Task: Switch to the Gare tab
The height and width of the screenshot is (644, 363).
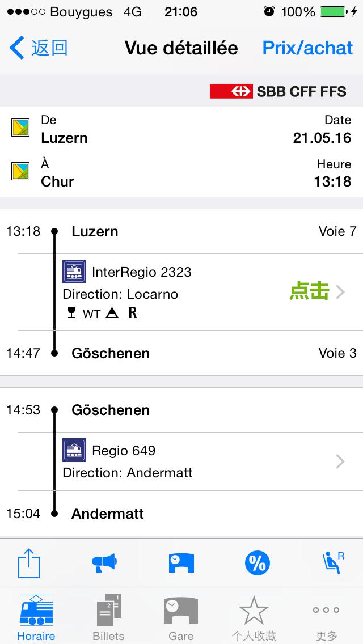Action: coord(181,618)
